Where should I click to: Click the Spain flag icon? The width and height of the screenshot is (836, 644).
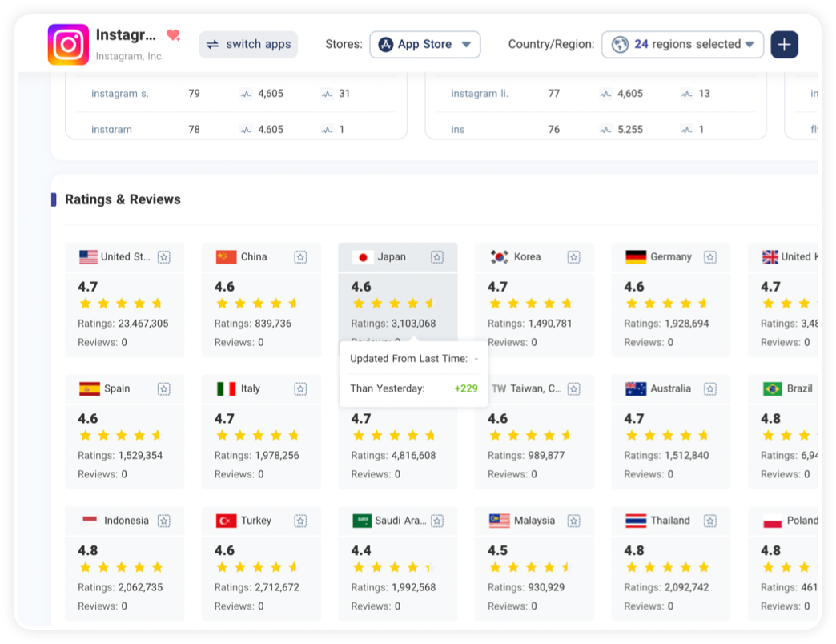[x=89, y=388]
